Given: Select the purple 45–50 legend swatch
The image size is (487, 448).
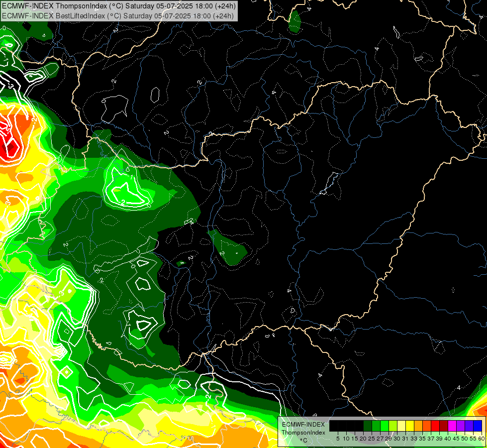Looking at the screenshot, I should 461,426.
